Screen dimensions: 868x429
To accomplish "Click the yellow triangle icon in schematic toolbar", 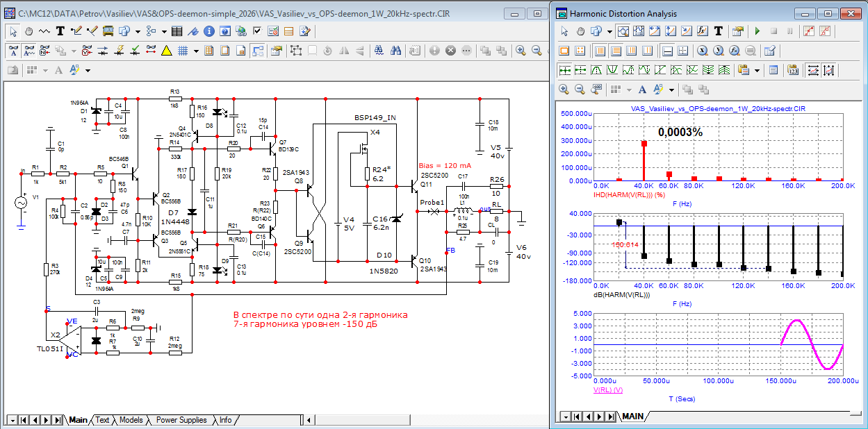I will tap(167, 51).
